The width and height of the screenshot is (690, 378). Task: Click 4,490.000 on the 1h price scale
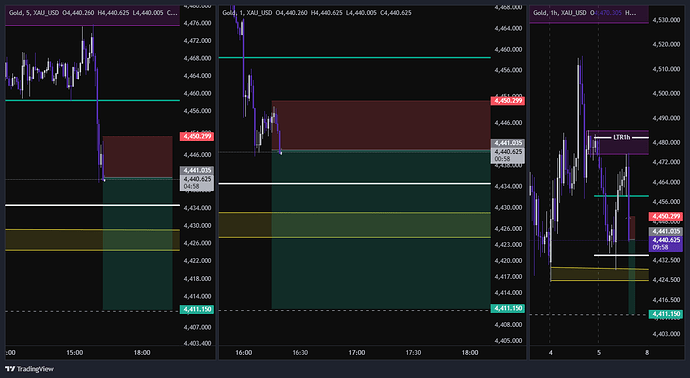click(x=666, y=118)
